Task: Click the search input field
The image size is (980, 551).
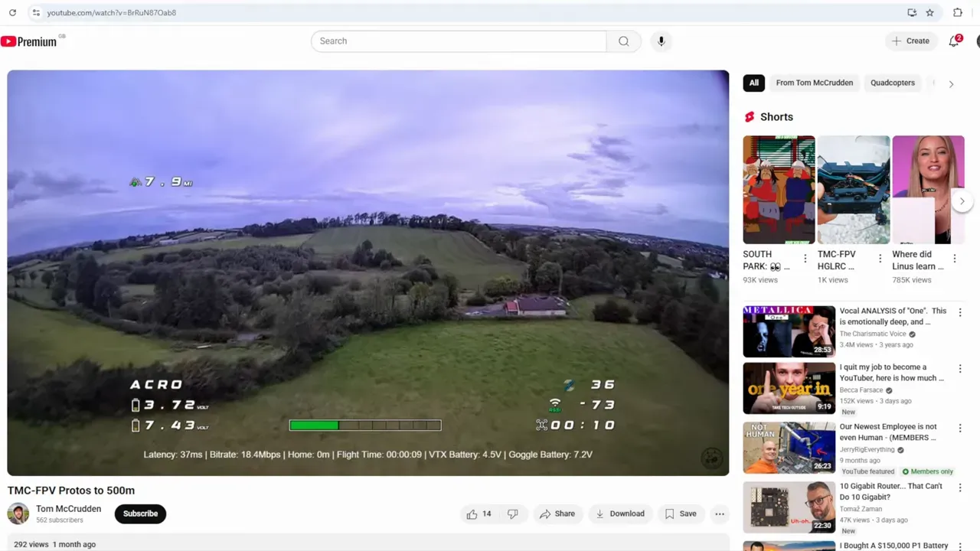Action: [x=459, y=41]
